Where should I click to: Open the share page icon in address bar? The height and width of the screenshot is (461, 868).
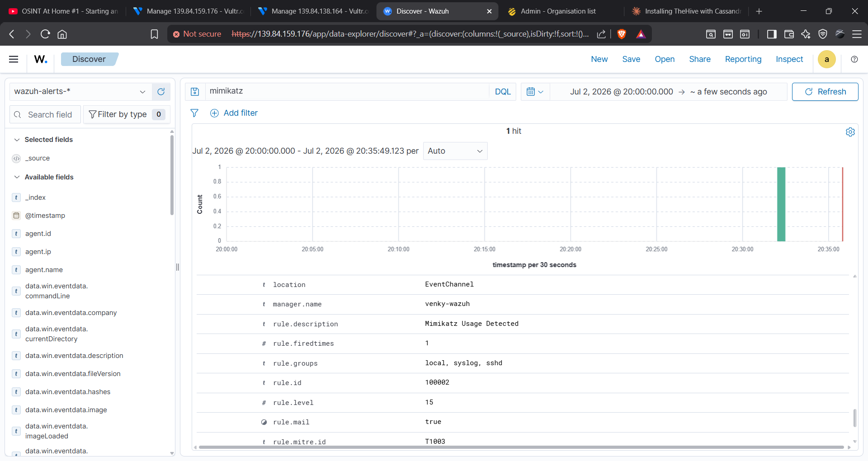[601, 34]
